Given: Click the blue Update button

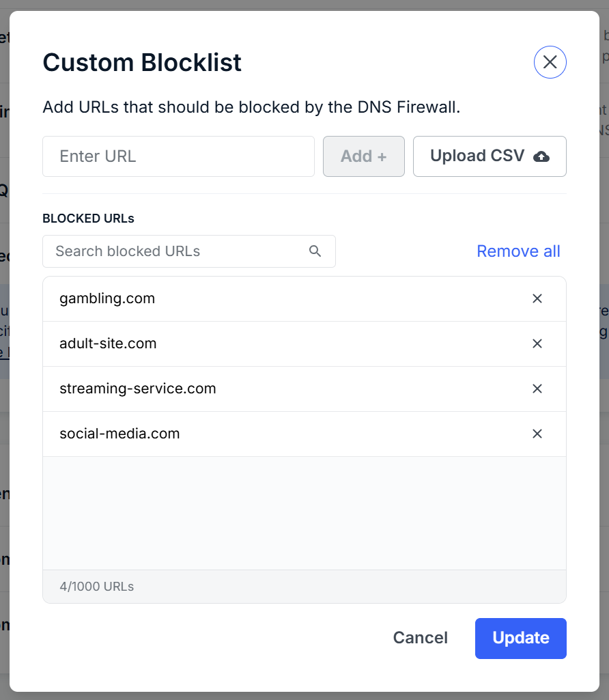Looking at the screenshot, I should click(521, 638).
